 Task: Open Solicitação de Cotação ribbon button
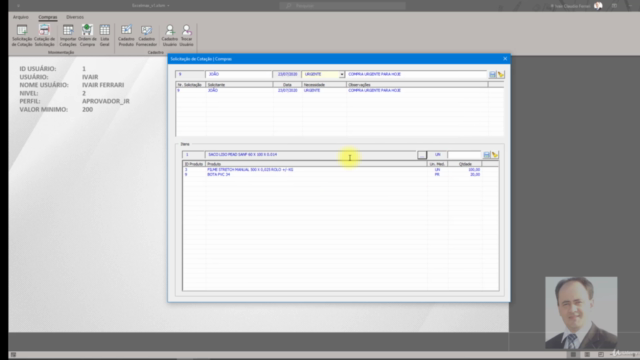22,35
